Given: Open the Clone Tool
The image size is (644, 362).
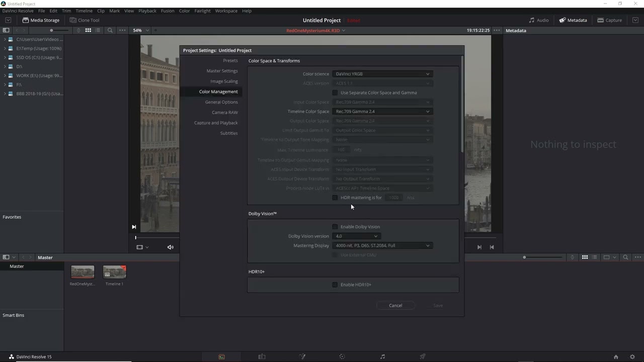Looking at the screenshot, I should pyautogui.click(x=85, y=20).
